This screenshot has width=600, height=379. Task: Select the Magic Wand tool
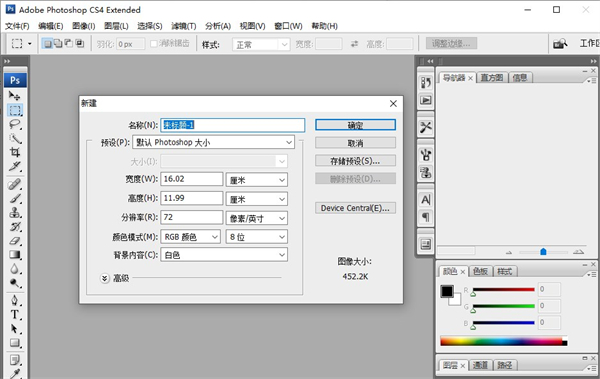point(15,138)
